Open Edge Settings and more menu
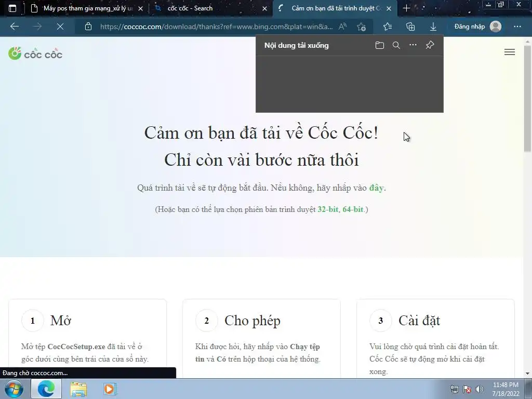The image size is (532, 399). (x=517, y=26)
